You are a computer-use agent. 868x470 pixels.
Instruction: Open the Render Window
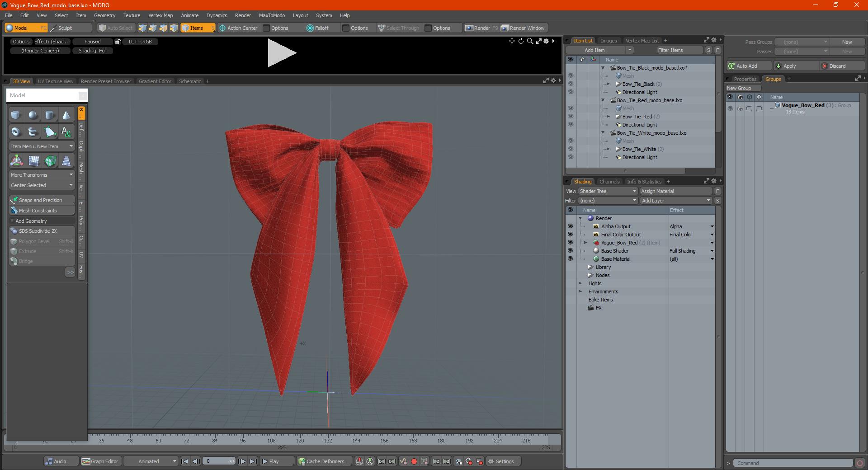pyautogui.click(x=524, y=28)
